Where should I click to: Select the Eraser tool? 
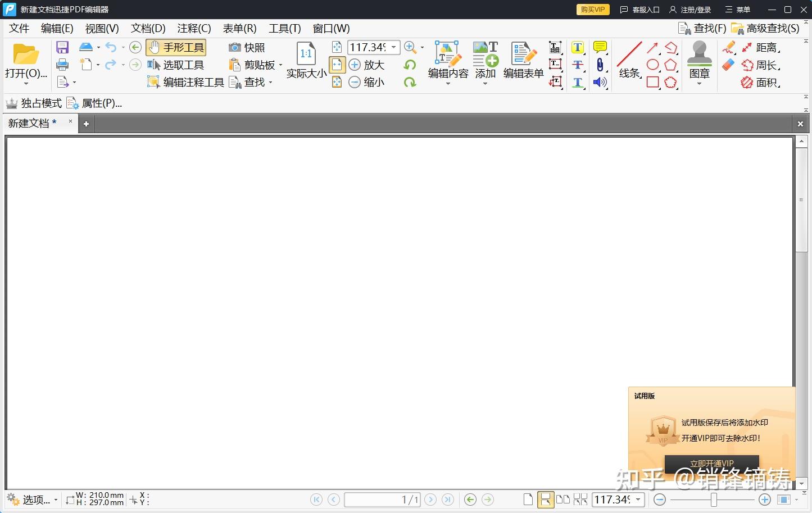pos(728,65)
